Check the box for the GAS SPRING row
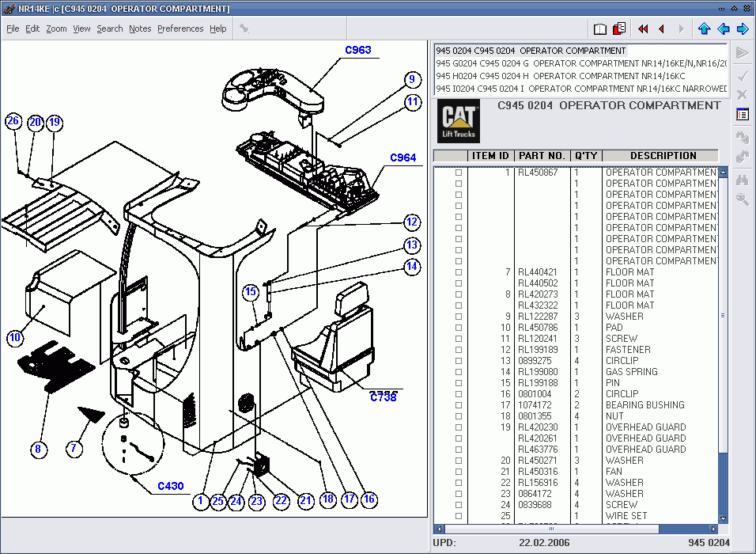The image size is (756, 554). click(458, 372)
